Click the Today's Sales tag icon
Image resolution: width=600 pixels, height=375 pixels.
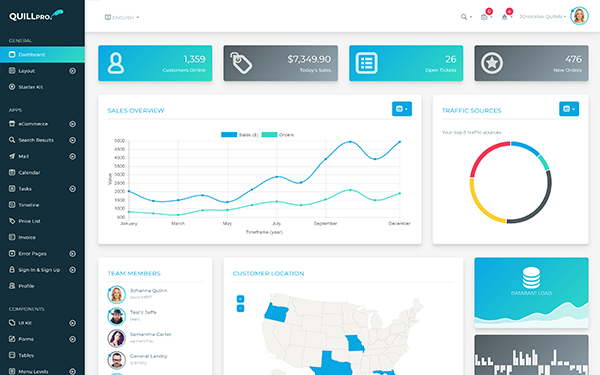pyautogui.click(x=241, y=63)
